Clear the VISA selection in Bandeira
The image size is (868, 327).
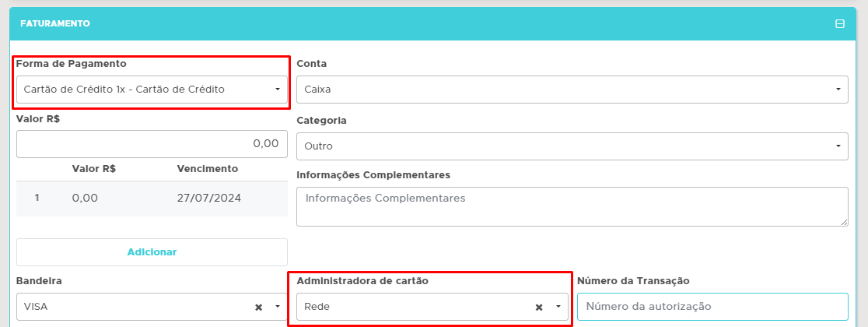(x=258, y=308)
